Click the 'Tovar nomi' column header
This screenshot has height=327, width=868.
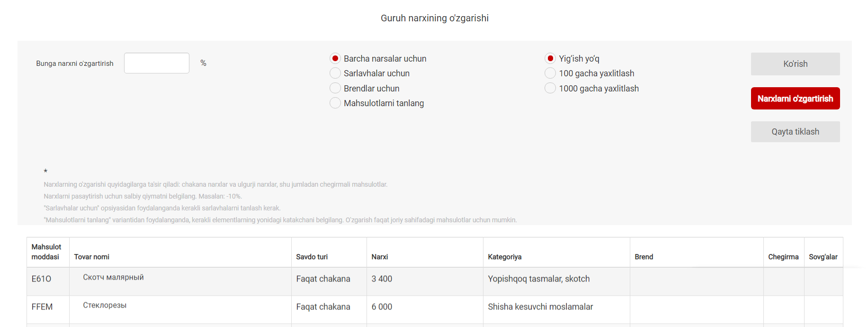(92, 257)
